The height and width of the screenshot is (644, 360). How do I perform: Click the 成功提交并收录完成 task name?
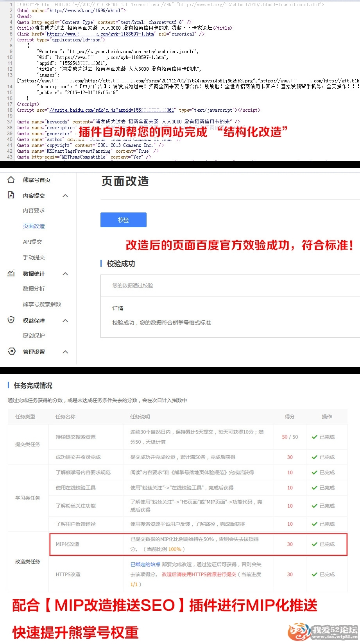pos(78,457)
